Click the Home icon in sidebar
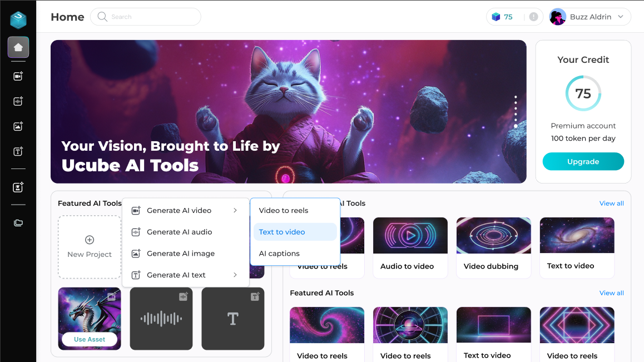The height and width of the screenshot is (362, 644). (x=18, y=47)
